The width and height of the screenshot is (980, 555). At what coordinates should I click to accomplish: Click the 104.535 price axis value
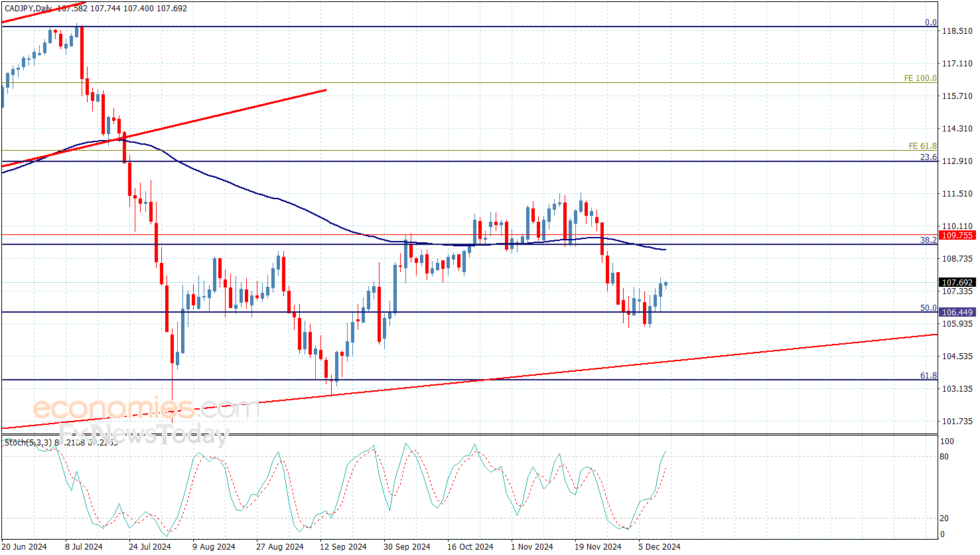pyautogui.click(x=957, y=357)
